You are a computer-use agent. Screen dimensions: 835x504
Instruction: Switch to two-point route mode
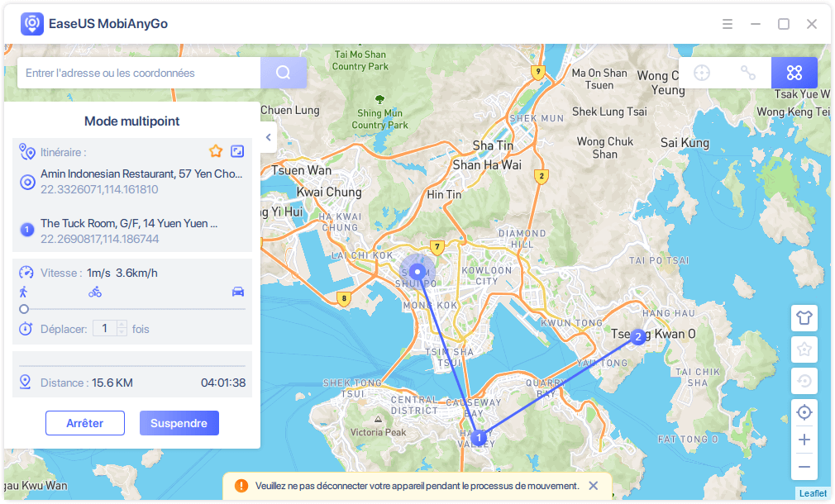click(x=748, y=73)
